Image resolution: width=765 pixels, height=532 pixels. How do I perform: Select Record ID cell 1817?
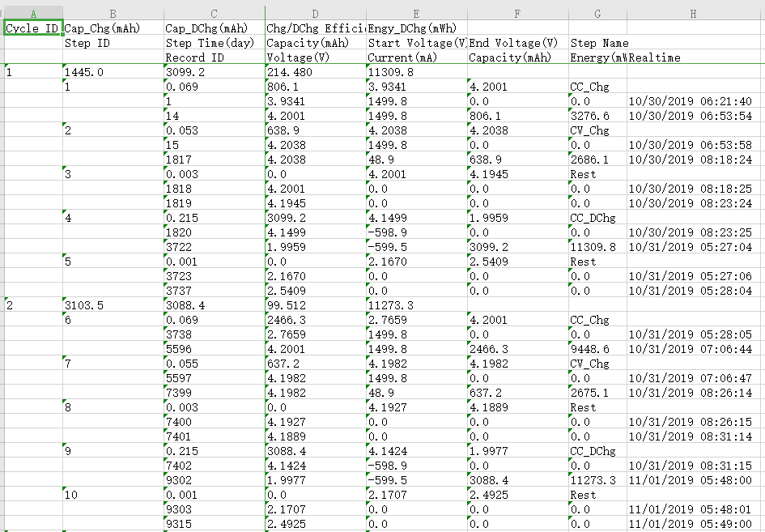click(x=215, y=159)
